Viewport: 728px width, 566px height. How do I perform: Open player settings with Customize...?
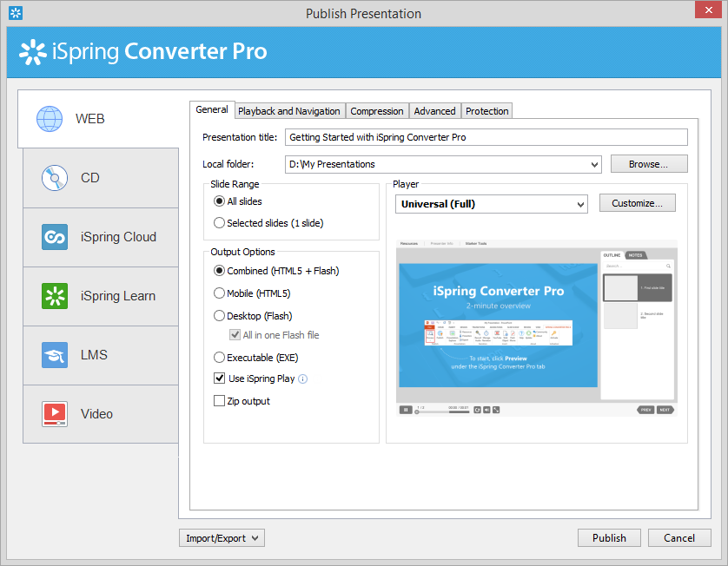(638, 203)
